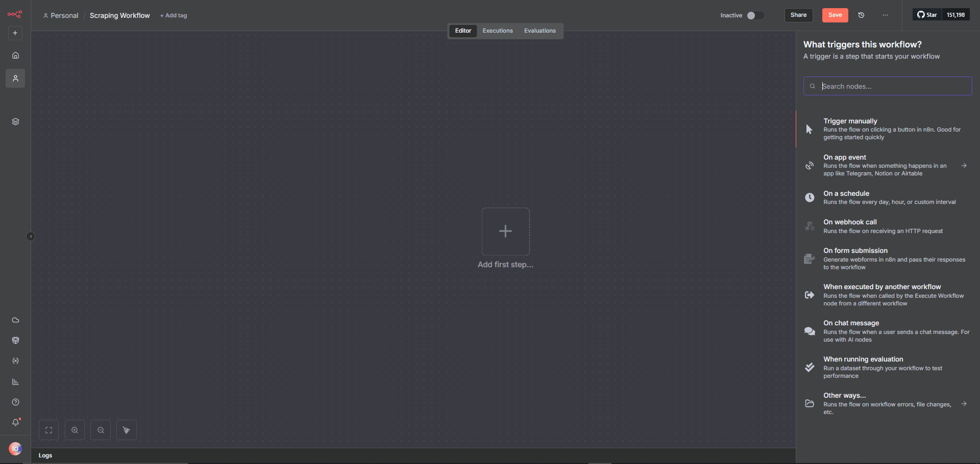
Task: Click the folder icon for Other ways
Action: pyautogui.click(x=810, y=404)
